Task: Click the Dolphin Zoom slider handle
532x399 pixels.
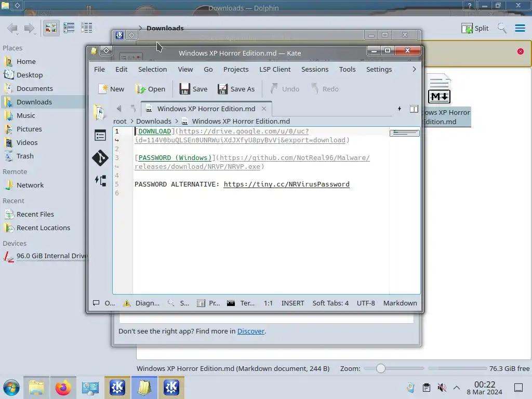Action: click(x=381, y=368)
